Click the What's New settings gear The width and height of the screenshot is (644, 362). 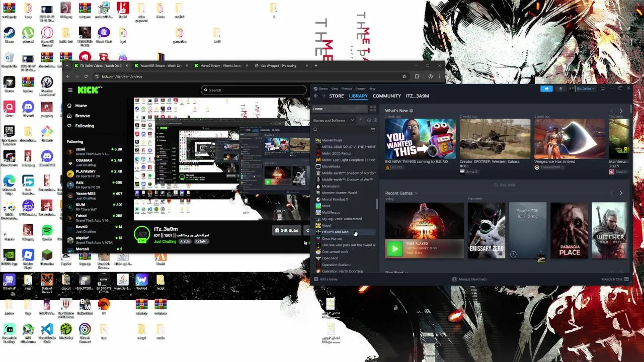point(411,111)
